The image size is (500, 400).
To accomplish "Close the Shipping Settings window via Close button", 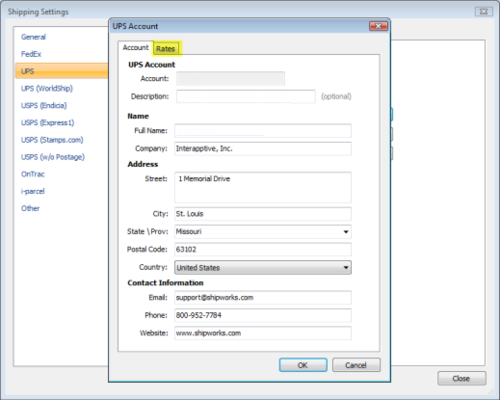I will (462, 378).
